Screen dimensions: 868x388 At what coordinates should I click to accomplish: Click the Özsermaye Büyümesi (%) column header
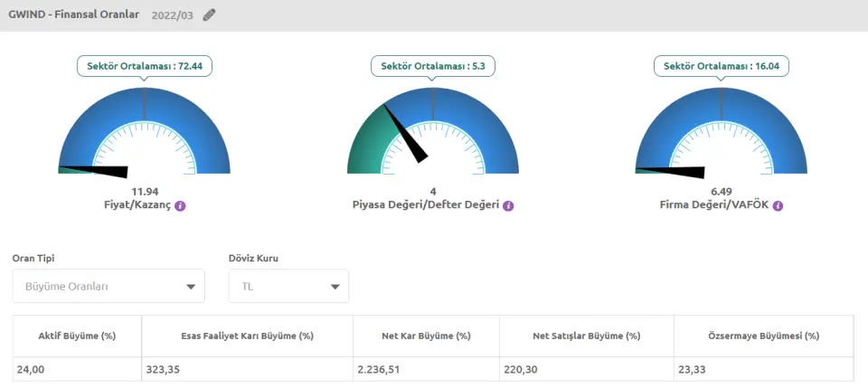[763, 336]
